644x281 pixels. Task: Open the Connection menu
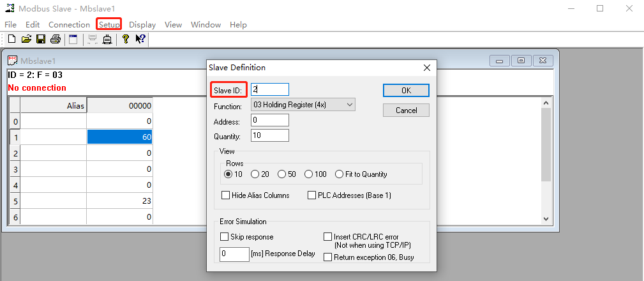69,24
